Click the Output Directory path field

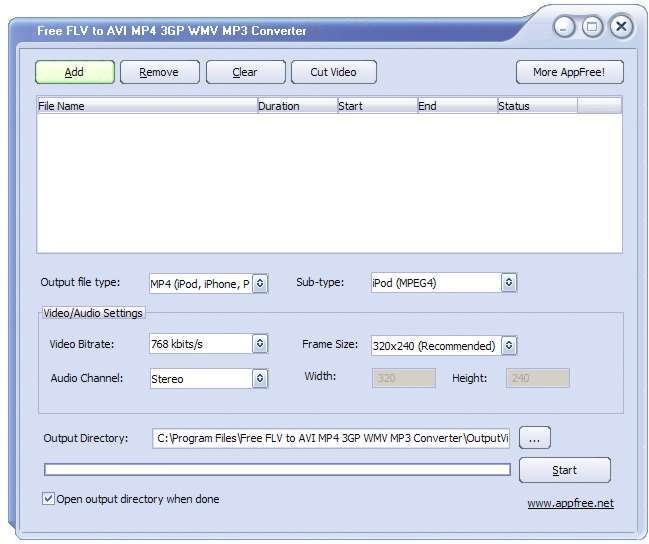coord(331,438)
